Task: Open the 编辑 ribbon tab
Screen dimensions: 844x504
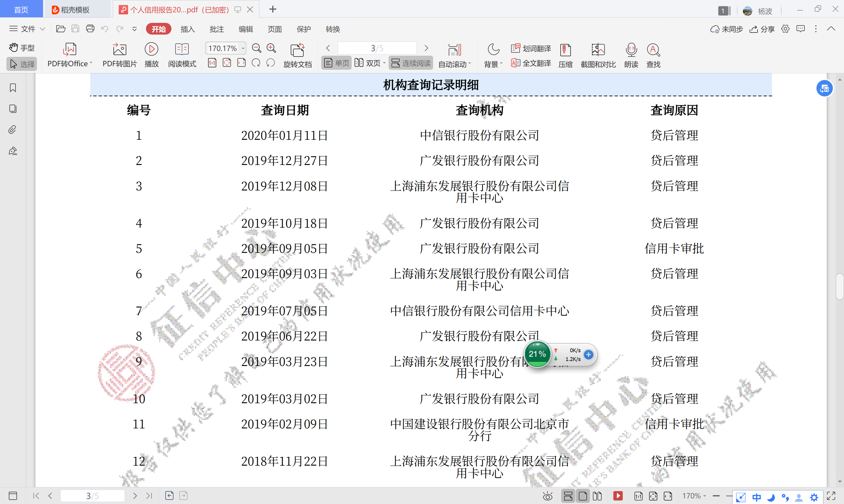Action: point(246,29)
